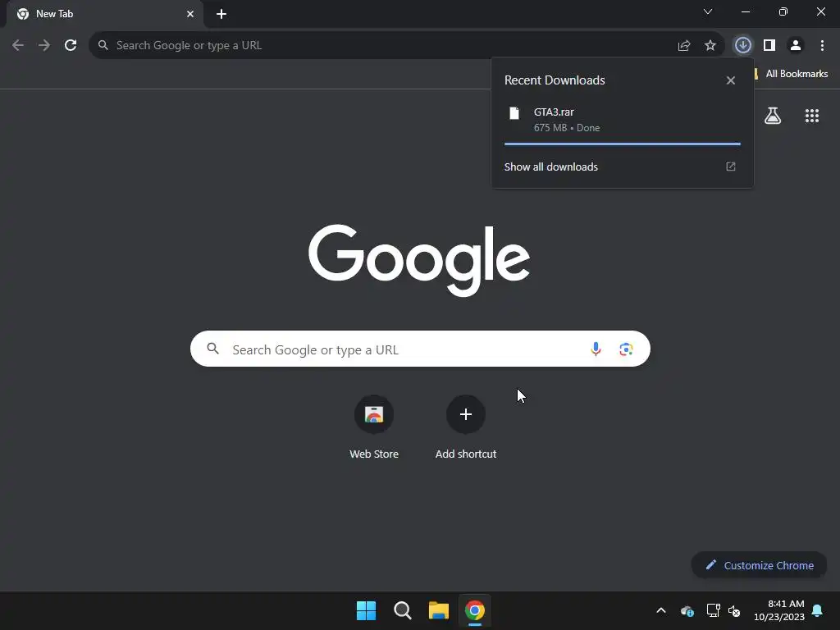Click the GTA3.rar file icon
Viewport: 840px width, 630px height.
tap(514, 113)
